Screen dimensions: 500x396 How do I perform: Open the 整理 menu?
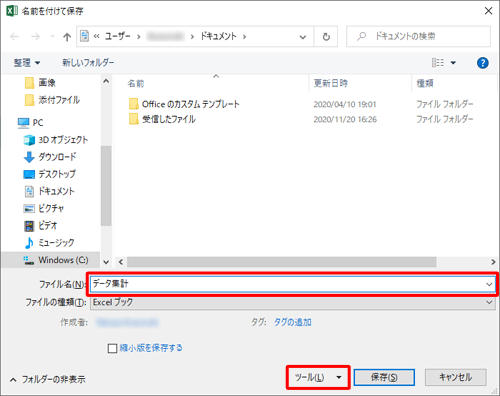(x=27, y=63)
